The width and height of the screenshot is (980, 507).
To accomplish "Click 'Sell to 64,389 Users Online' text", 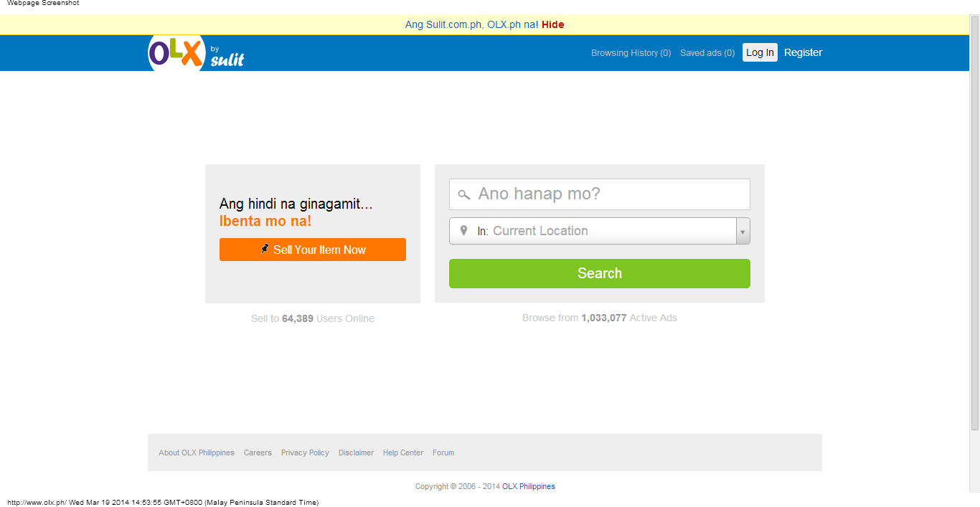I will 313,318.
